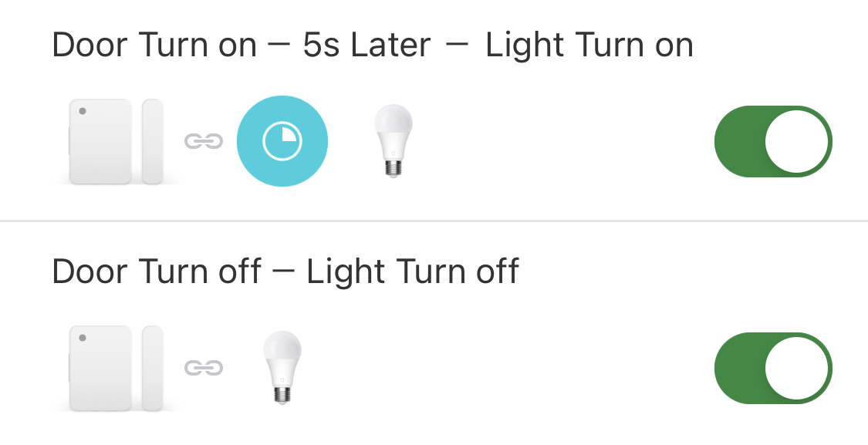This screenshot has width=868, height=445.
Task: Disable the Door Turn on automation switch
Action: (x=773, y=141)
